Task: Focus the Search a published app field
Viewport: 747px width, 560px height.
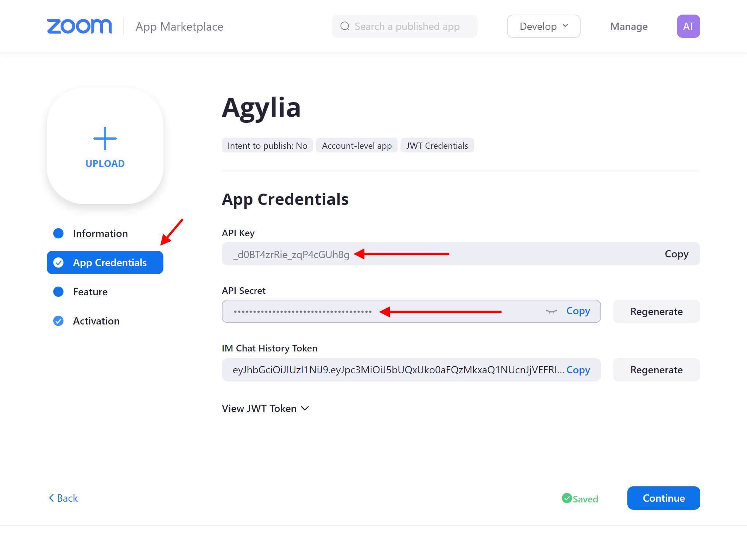Action: pyautogui.click(x=405, y=26)
